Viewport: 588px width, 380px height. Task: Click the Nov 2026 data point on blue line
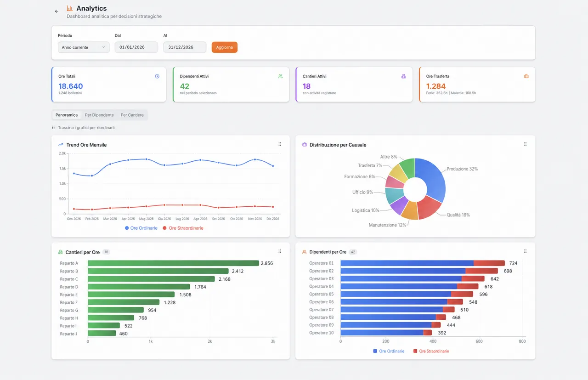[255, 159]
